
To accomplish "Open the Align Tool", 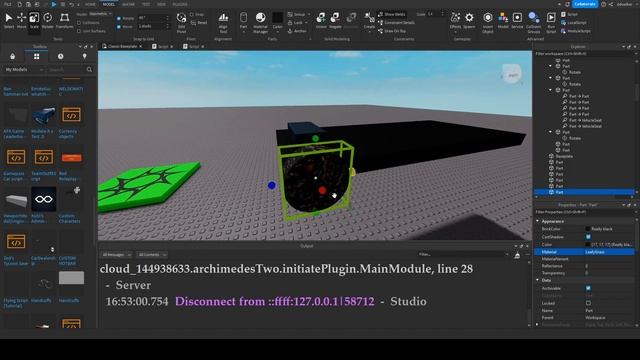I will click(223, 23).
